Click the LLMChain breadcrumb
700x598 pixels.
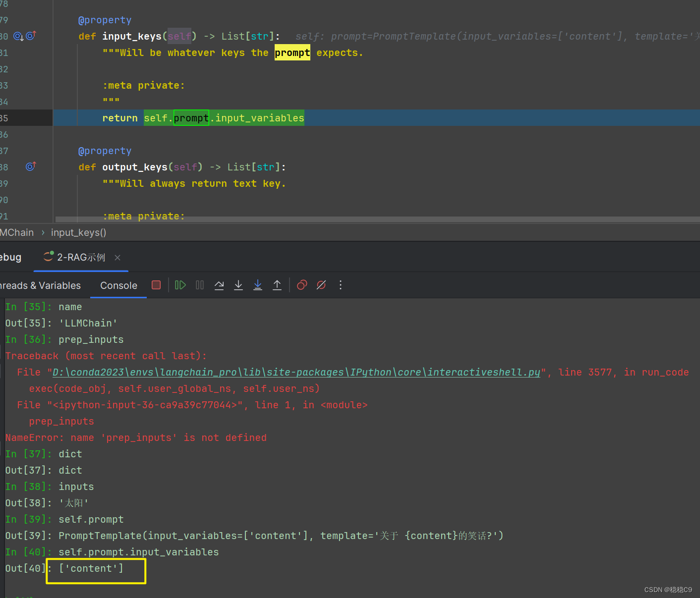point(17,232)
